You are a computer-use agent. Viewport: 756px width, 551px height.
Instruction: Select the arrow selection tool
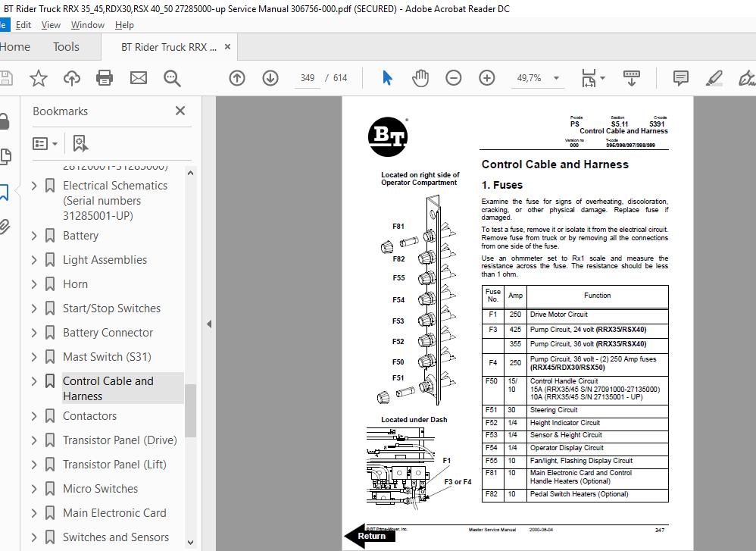pos(387,77)
